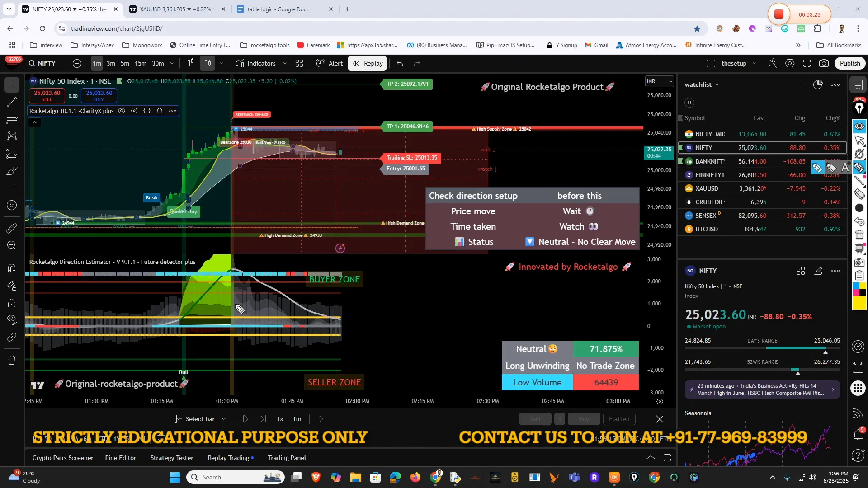Image resolution: width=868 pixels, height=488 pixels.
Task: Select the yellow color swatch
Action: pos(859,303)
